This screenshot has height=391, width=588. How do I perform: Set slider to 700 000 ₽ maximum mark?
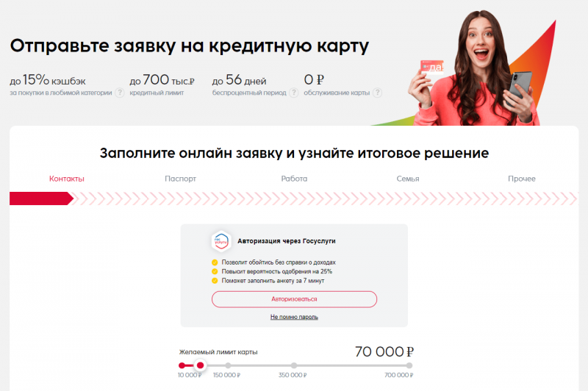409,365
